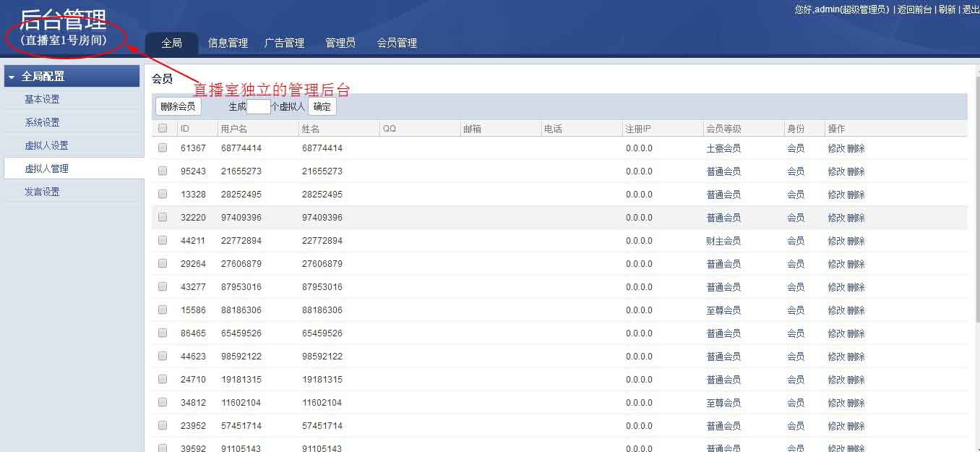The height and width of the screenshot is (452, 980).
Task: Select the checkbox for member ID 44211
Action: click(163, 240)
